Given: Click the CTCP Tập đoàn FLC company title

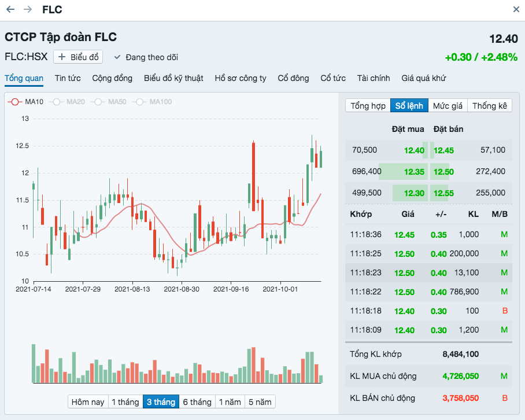Looking at the screenshot, I should [x=61, y=37].
